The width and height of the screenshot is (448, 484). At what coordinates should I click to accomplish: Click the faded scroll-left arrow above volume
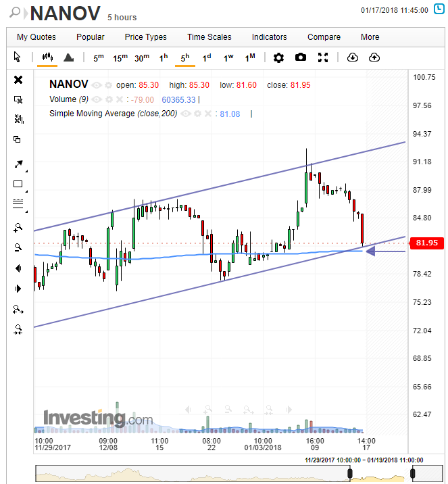188,410
